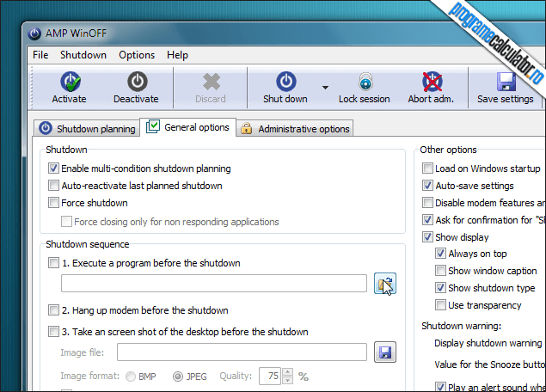Enable Load on Windows startup

427,168
